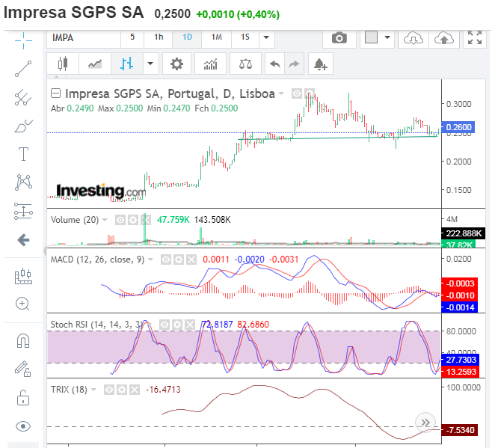Screen dimensions: 495x448
Task: Select the measure ruler tool
Action: coord(23,276)
